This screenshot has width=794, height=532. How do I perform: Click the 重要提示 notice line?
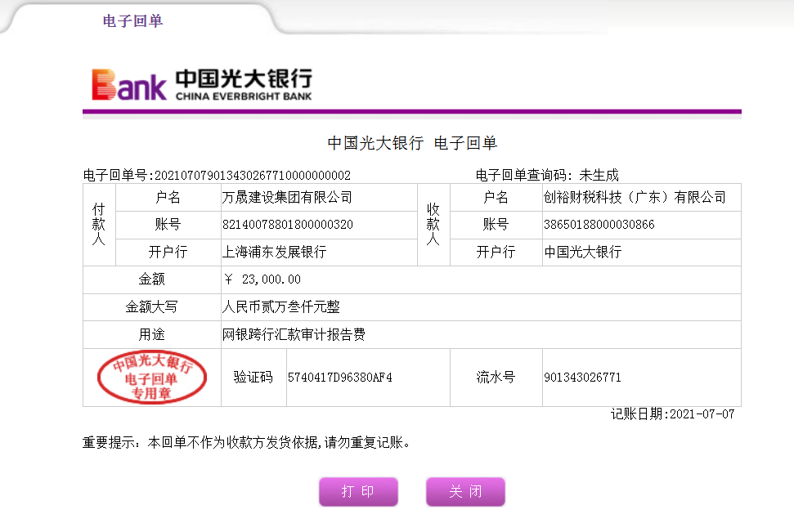pyautogui.click(x=246, y=443)
